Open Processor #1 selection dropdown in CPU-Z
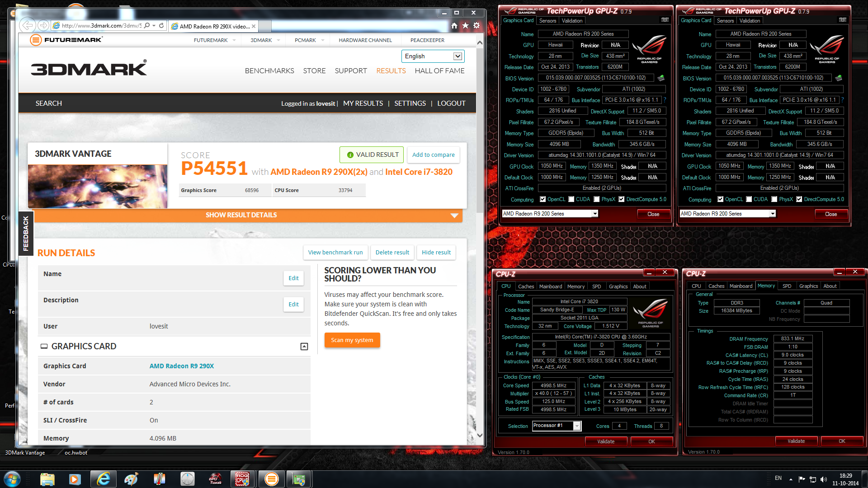Image resolution: width=868 pixels, height=488 pixels. click(x=557, y=426)
